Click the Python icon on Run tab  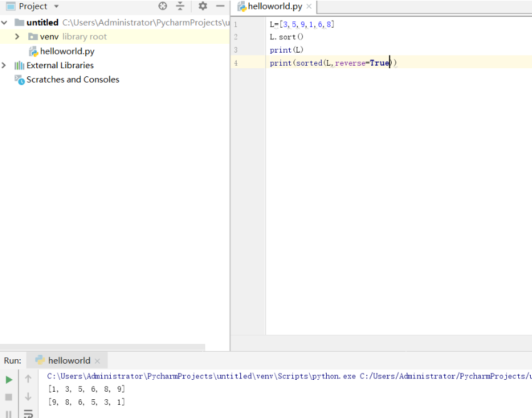40,360
